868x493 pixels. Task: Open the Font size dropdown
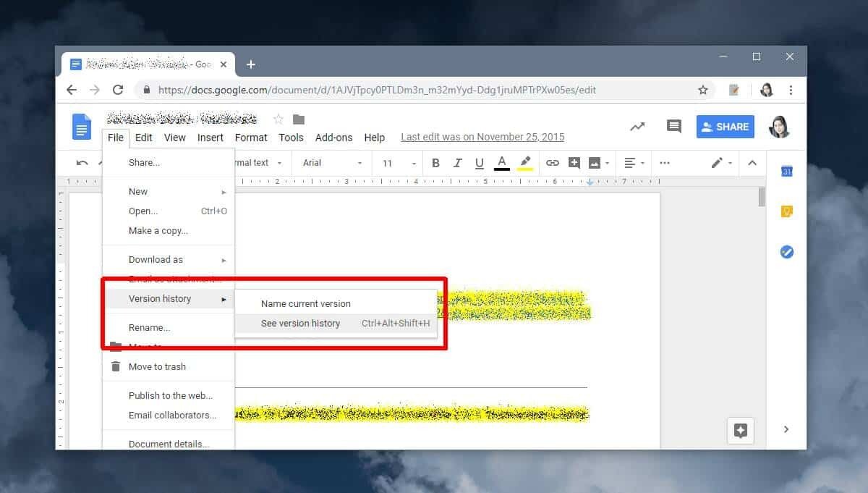[388, 163]
